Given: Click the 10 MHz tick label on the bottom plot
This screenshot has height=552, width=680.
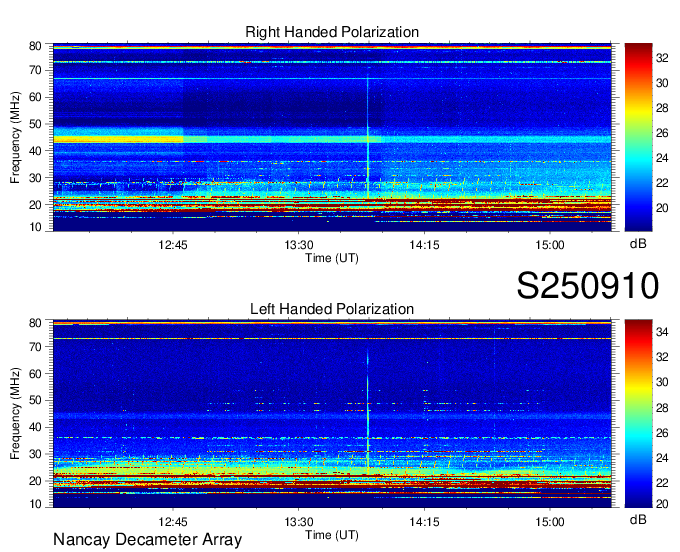Looking at the screenshot, I should [x=34, y=505].
